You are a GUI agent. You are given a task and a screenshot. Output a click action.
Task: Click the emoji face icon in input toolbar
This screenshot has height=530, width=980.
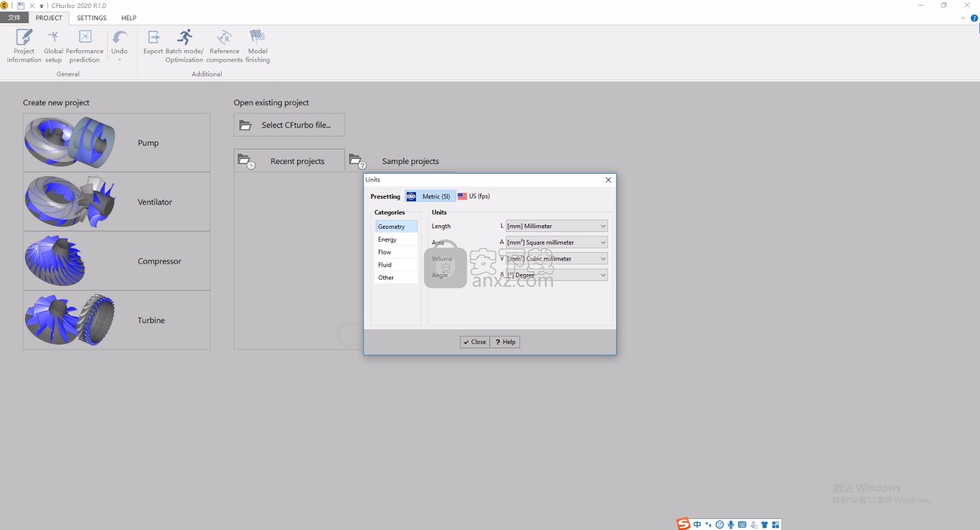(x=720, y=524)
